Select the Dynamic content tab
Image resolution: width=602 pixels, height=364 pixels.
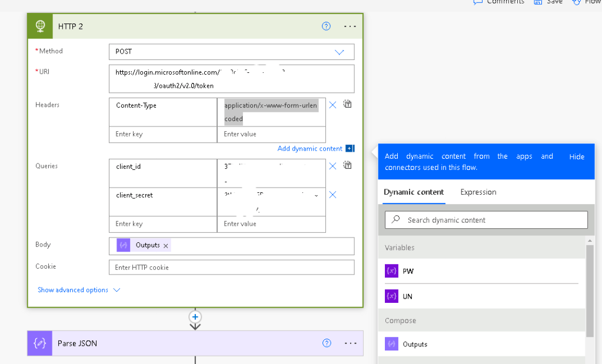(x=414, y=192)
